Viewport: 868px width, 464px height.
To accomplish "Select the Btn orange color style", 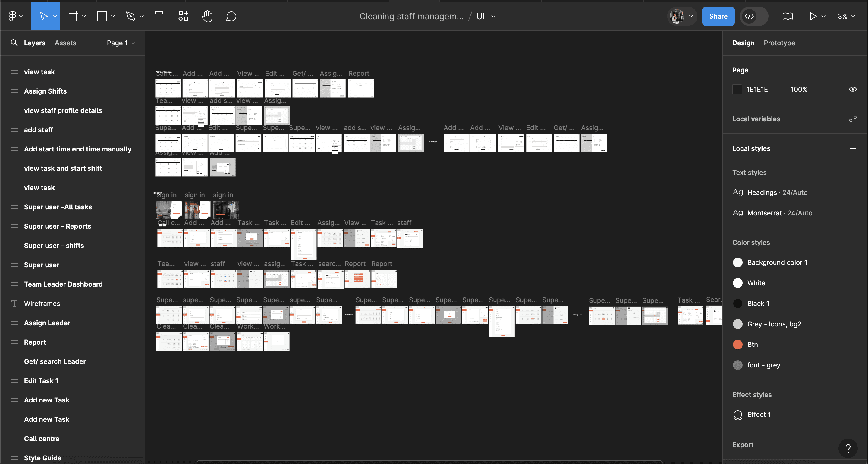I will 752,344.
